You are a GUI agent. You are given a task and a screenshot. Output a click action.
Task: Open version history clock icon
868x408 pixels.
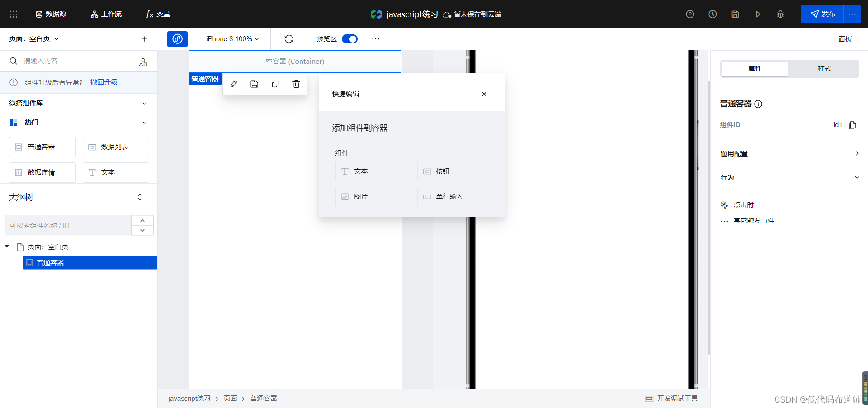point(712,14)
